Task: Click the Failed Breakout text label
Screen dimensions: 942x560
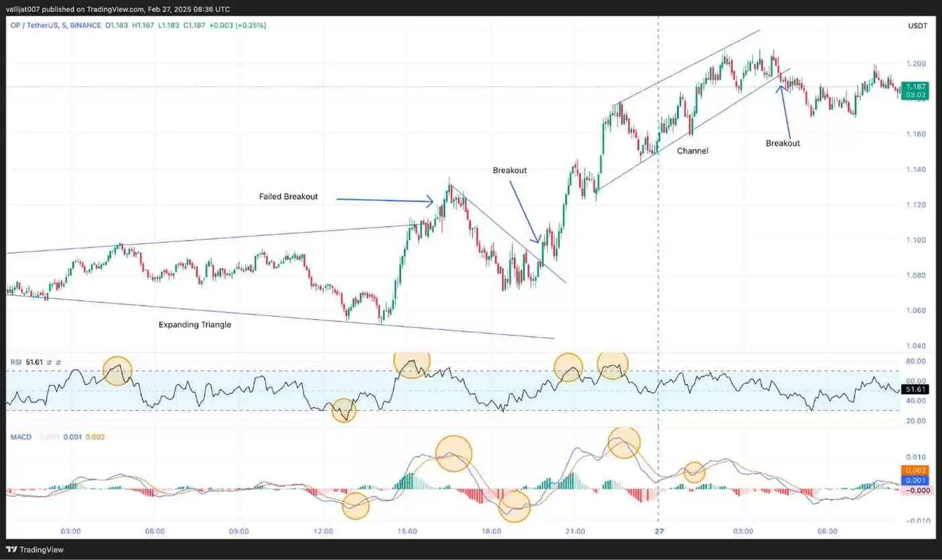Action: [x=288, y=197]
